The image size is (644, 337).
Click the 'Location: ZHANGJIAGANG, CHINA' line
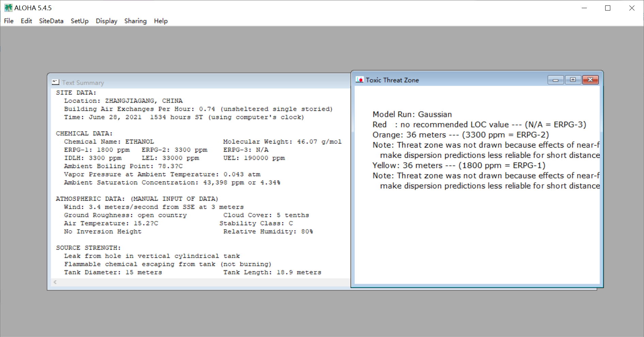click(123, 101)
